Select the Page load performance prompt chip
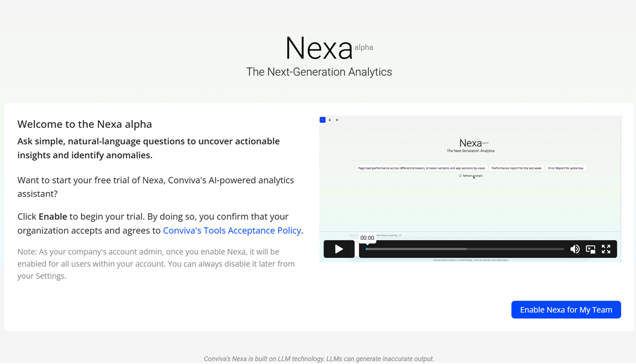The height and width of the screenshot is (364, 636). 421,168
